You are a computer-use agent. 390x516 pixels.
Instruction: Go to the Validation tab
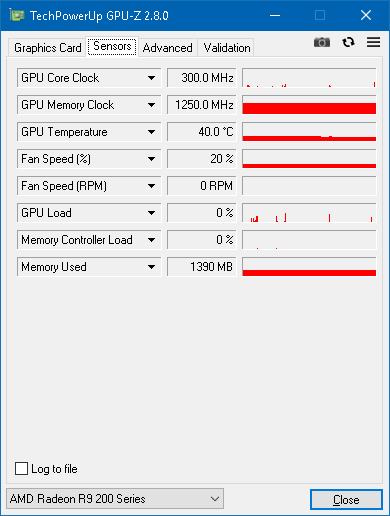point(227,48)
